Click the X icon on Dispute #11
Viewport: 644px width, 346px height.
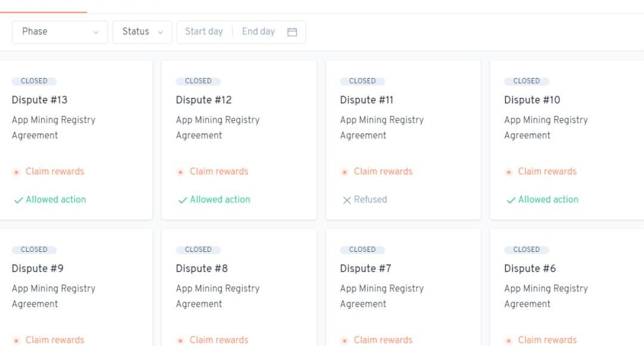click(346, 200)
